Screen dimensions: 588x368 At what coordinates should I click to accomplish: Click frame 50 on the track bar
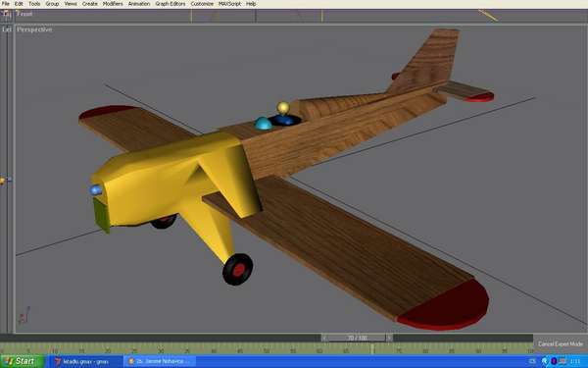pyautogui.click(x=267, y=351)
